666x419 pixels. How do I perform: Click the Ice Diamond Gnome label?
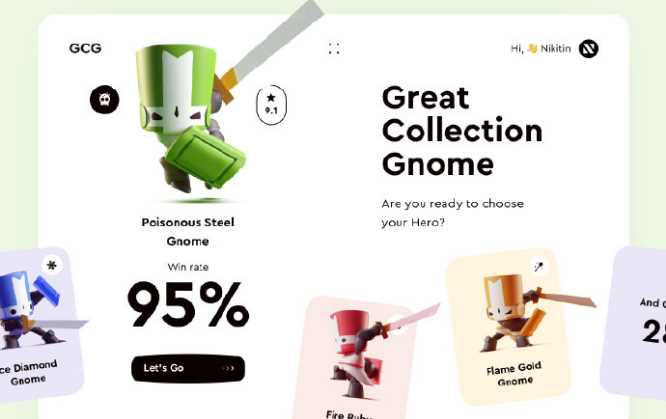point(28,372)
